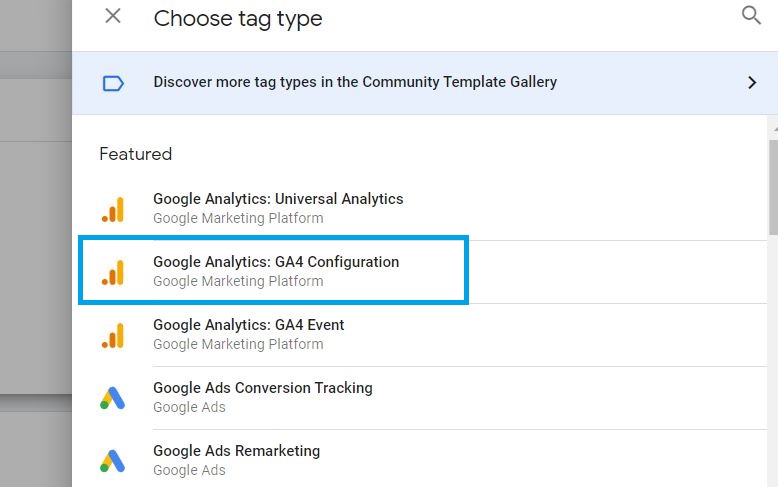778x487 pixels.
Task: Close the Choose tag type panel
Action: coord(113,16)
